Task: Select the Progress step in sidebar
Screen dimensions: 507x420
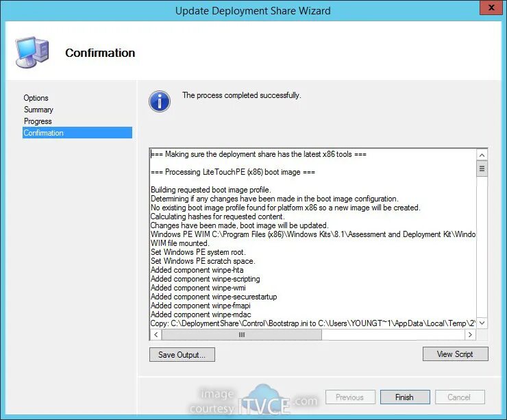Action: (38, 121)
